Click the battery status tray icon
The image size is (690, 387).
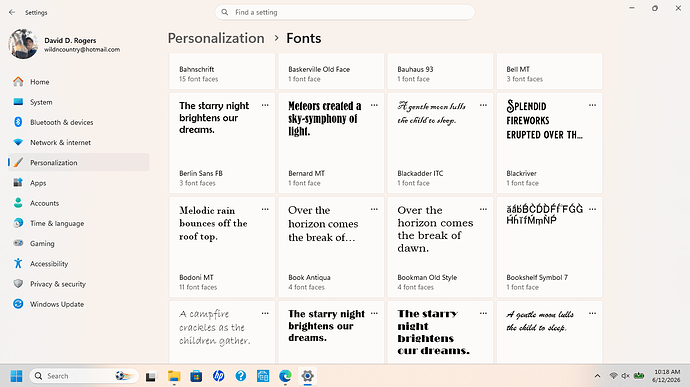(x=639, y=376)
